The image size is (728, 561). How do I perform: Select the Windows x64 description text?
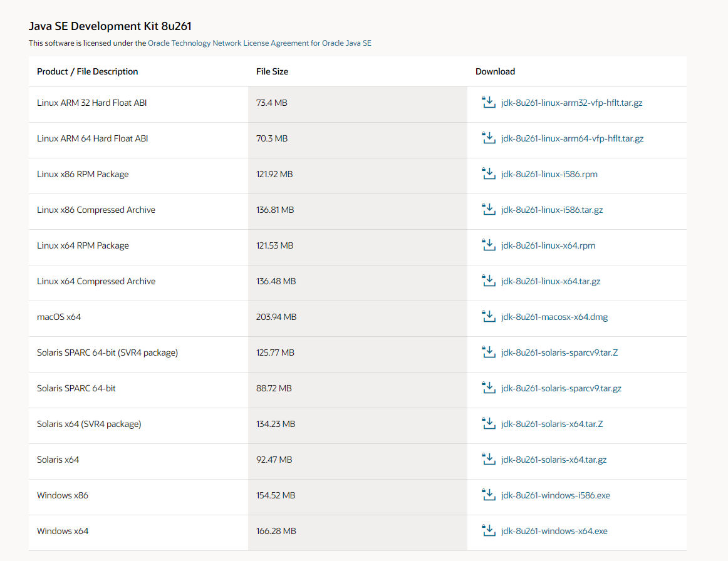click(63, 532)
